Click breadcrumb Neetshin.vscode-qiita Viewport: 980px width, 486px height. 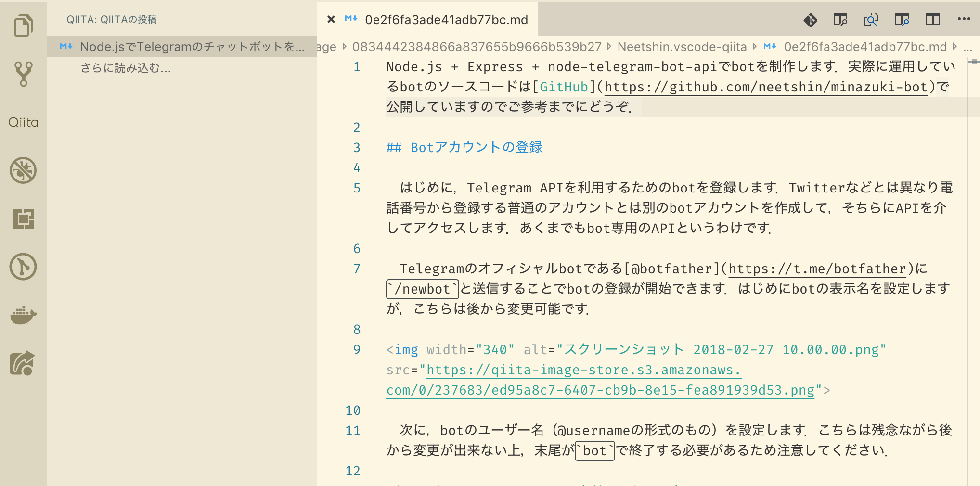click(x=682, y=47)
